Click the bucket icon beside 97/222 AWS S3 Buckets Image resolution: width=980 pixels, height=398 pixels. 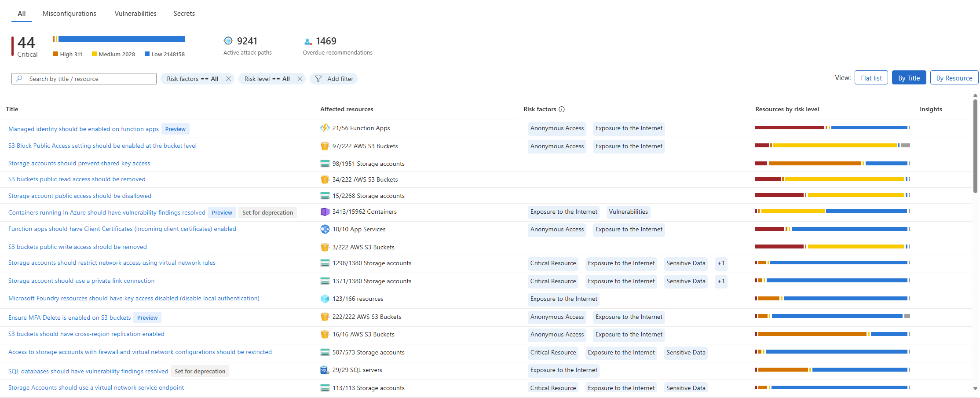pyautogui.click(x=325, y=146)
